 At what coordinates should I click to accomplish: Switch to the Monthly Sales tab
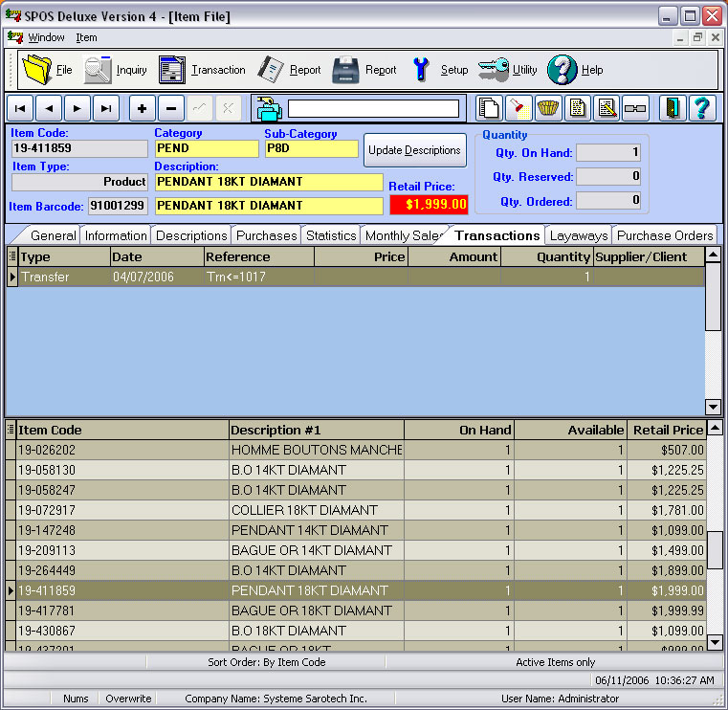404,236
